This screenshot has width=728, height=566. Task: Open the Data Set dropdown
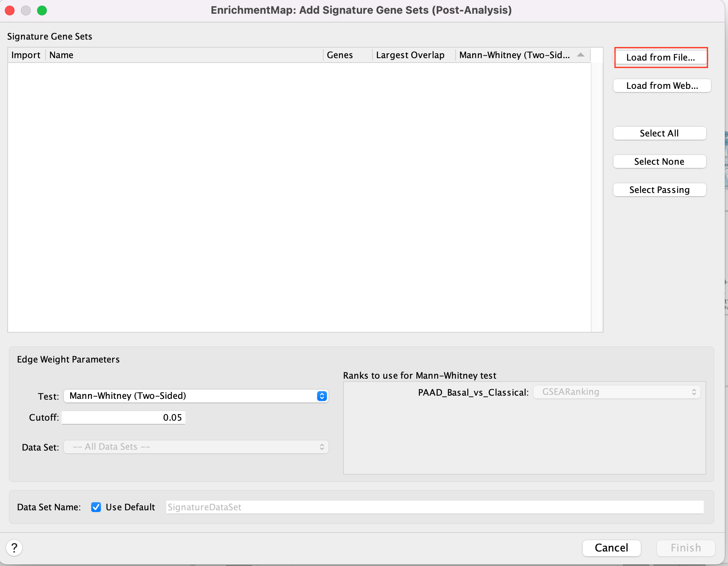196,447
